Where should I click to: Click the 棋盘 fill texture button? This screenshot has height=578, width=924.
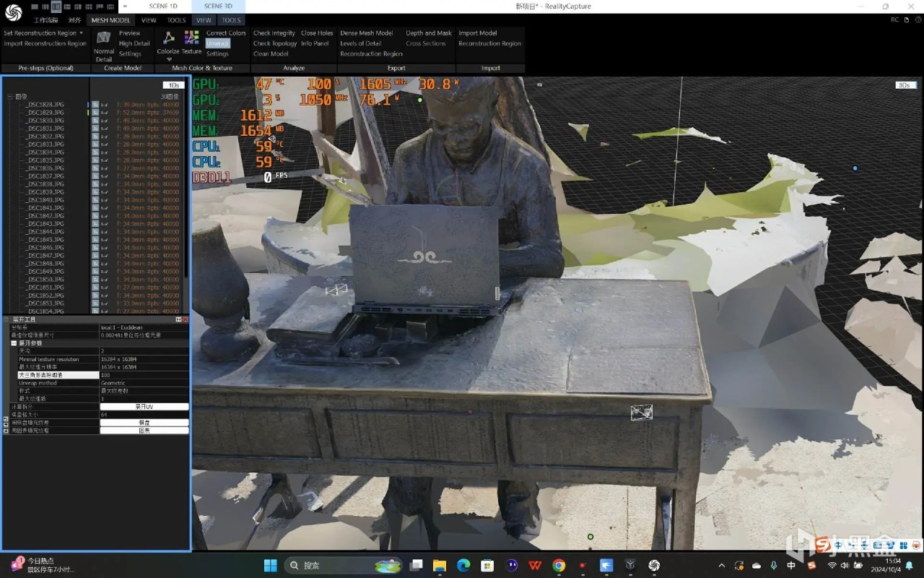coord(144,423)
